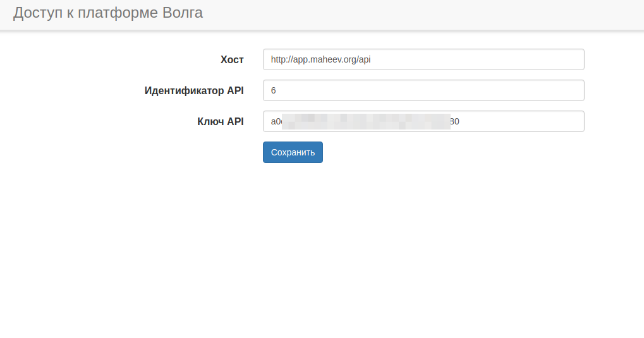Screen dimensions: 644x338
Task: Click the Хост label
Action: tap(232, 60)
